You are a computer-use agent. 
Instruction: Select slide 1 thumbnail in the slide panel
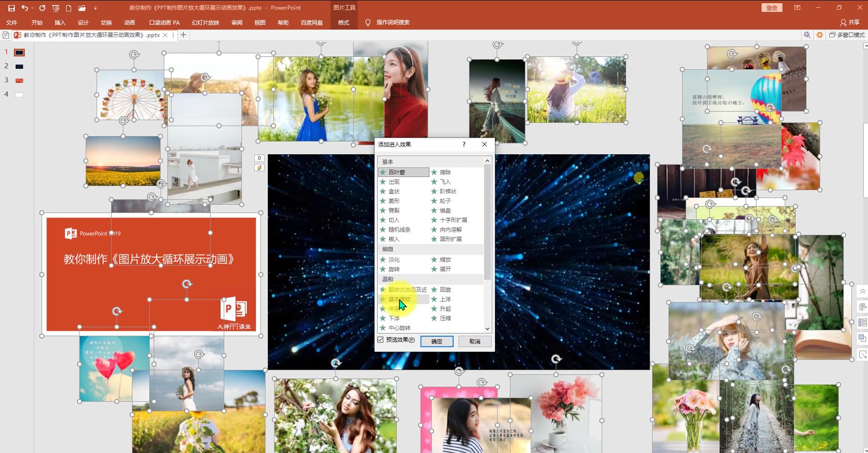19,53
